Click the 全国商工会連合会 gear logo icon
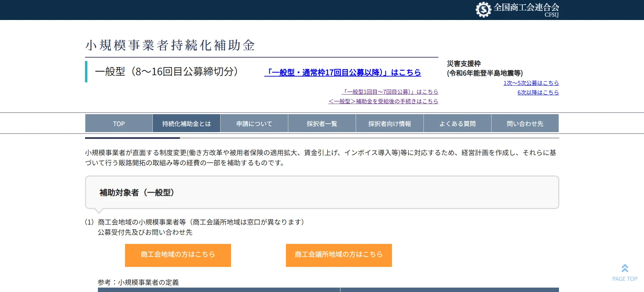Image resolution: width=644 pixels, height=292 pixels. 483,9
